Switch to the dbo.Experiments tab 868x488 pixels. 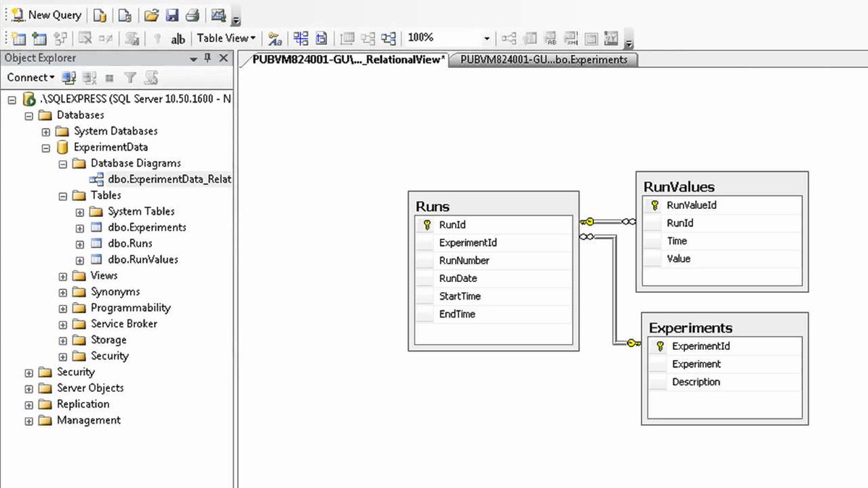click(544, 60)
